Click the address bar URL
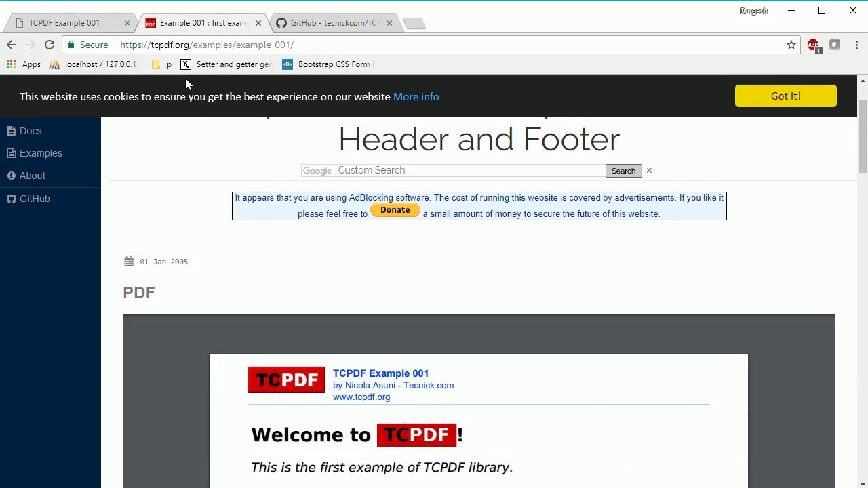 pos(207,45)
